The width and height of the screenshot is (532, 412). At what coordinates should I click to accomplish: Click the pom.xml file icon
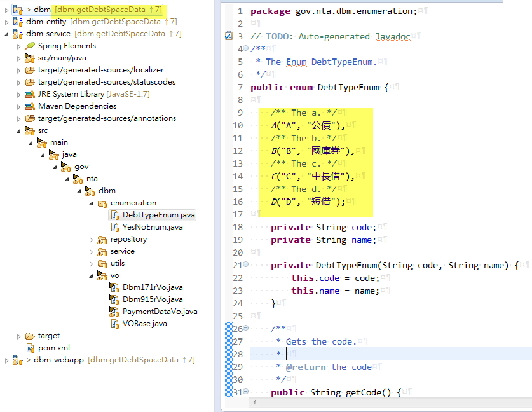pos(31,348)
